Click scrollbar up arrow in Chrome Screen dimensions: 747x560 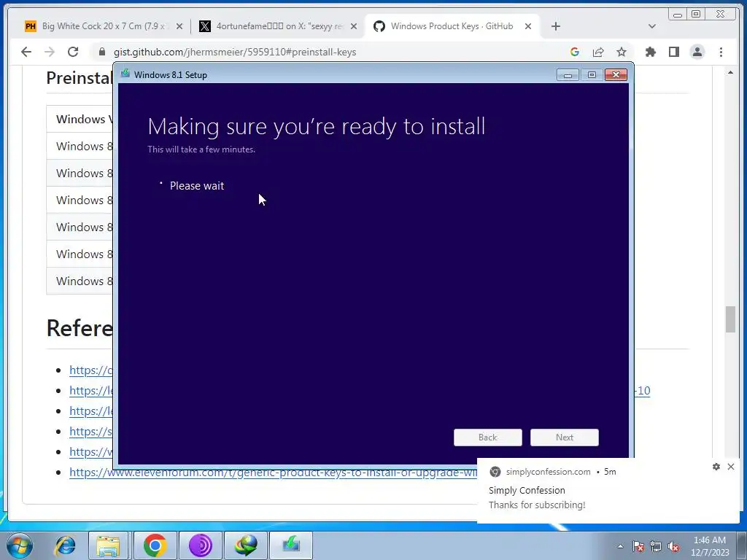tap(730, 72)
